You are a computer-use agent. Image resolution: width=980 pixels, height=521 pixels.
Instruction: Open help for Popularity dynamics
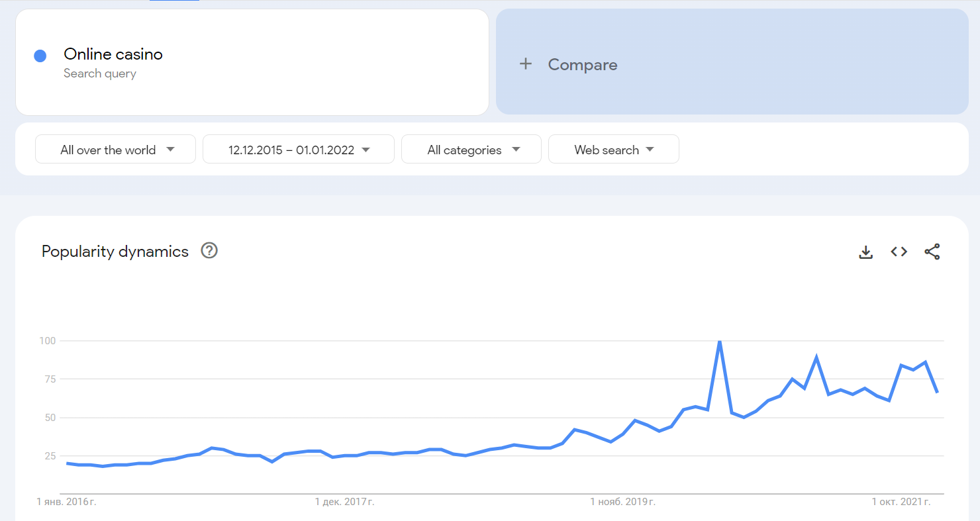[209, 251]
